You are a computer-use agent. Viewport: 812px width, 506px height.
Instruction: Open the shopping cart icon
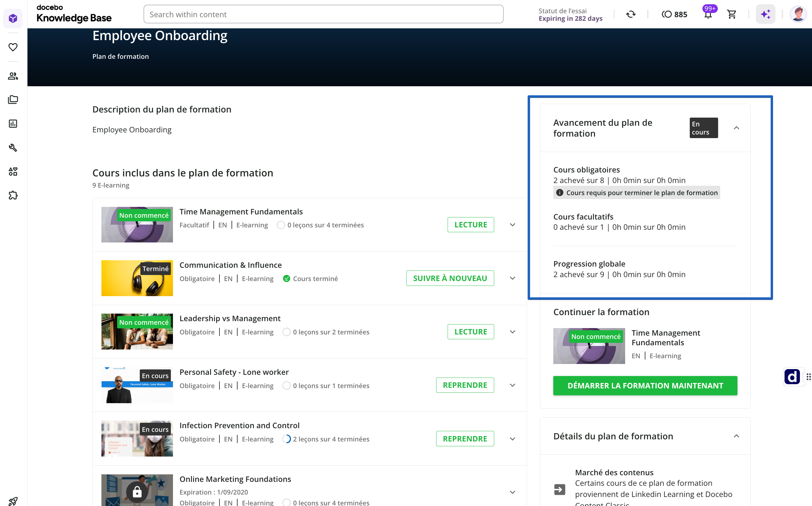click(732, 14)
